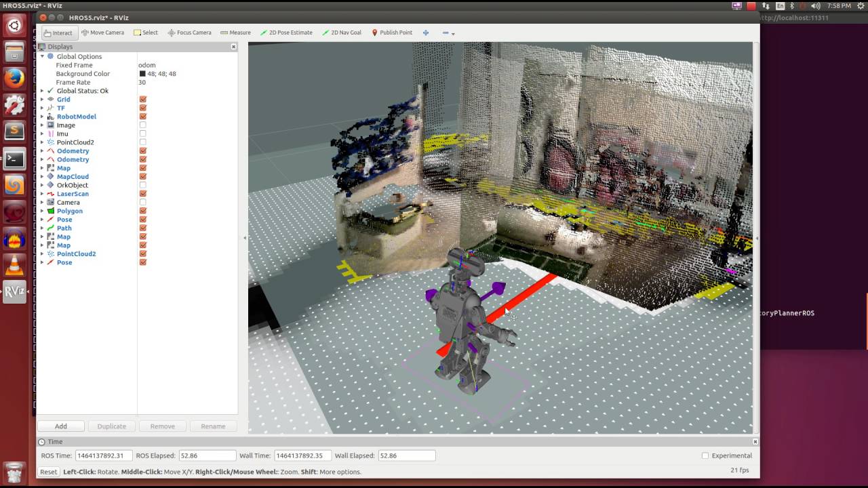Click the Remove button

[x=163, y=426]
